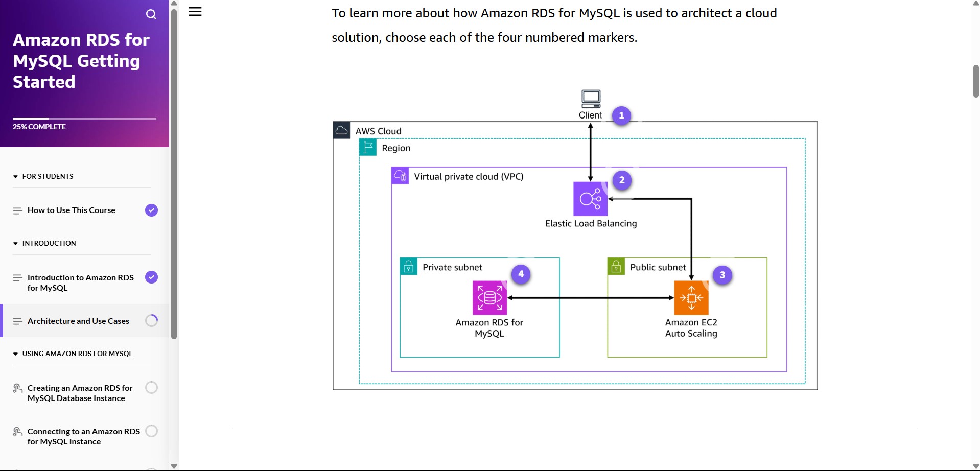
Task: Open the How to Use This Course link
Action: point(71,210)
